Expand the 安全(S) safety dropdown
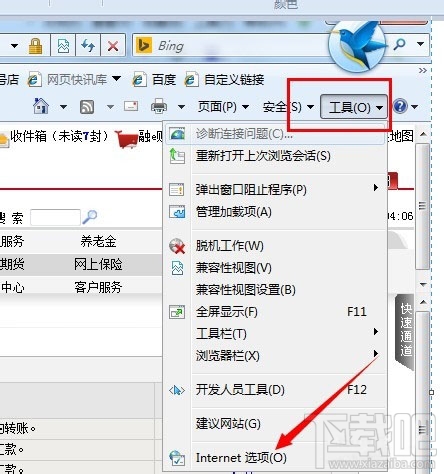Screen dimensions: 444x474 [288, 107]
